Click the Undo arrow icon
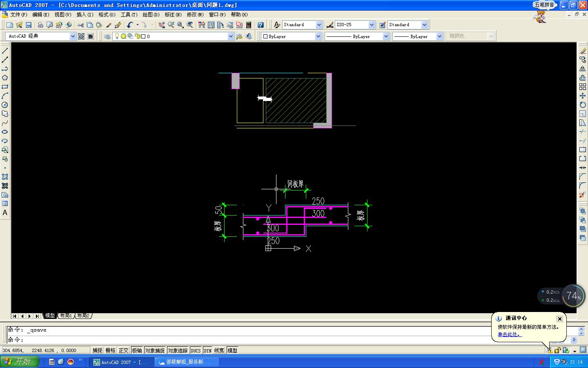 point(130,25)
